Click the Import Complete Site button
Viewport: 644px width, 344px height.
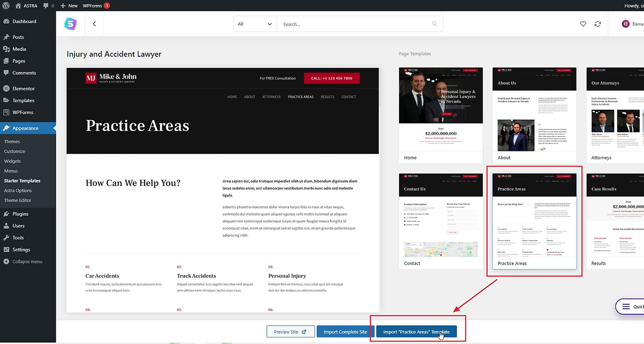345,332
